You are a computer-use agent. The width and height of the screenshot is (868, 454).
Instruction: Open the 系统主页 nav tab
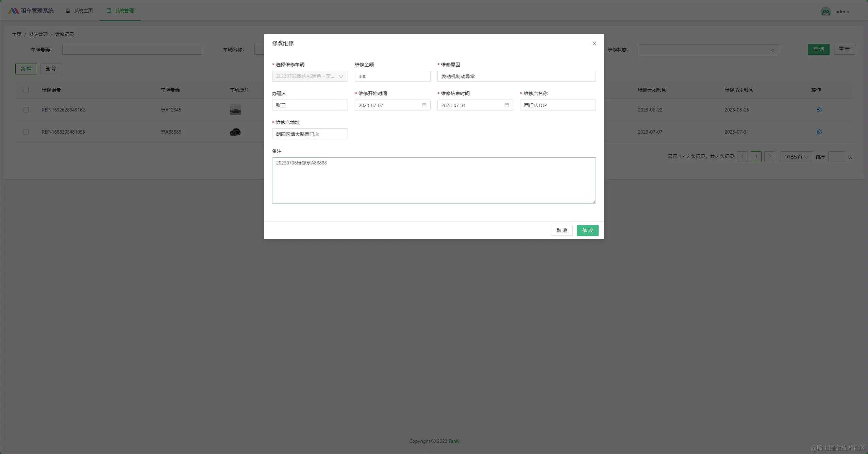(79, 11)
